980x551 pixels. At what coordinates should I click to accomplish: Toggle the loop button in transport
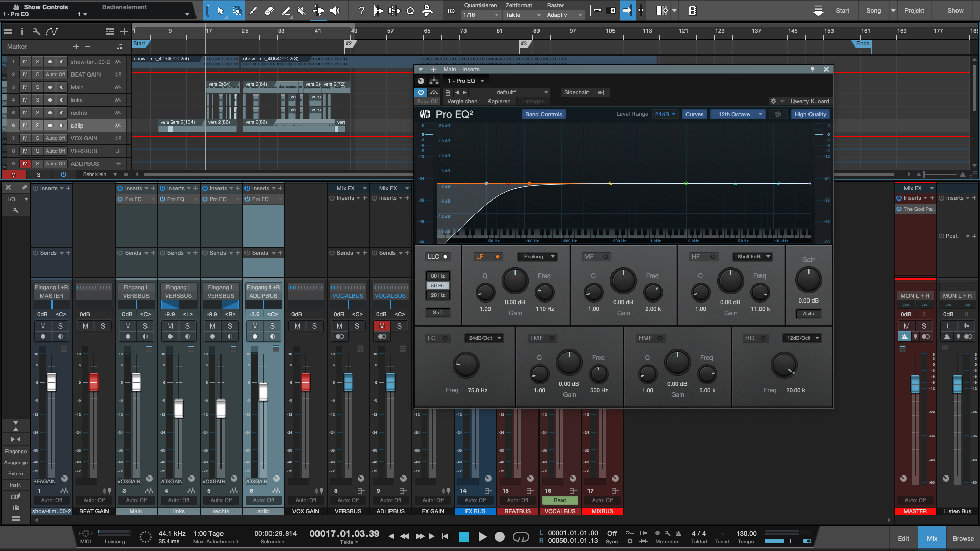pyautogui.click(x=521, y=537)
